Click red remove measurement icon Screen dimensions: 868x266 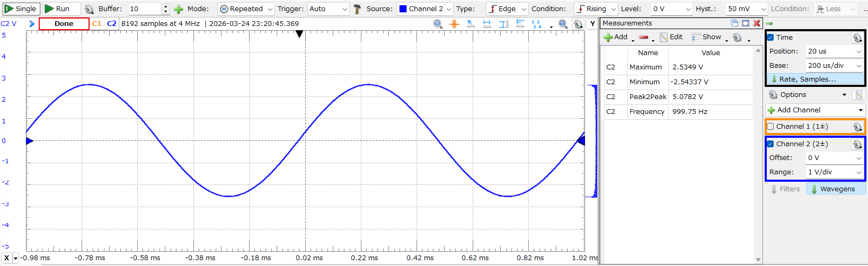click(x=644, y=37)
